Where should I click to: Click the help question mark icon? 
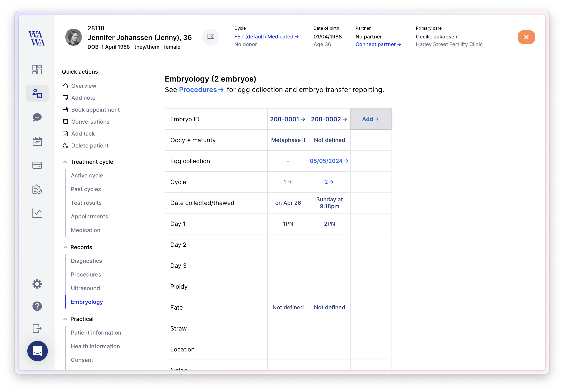click(x=37, y=306)
